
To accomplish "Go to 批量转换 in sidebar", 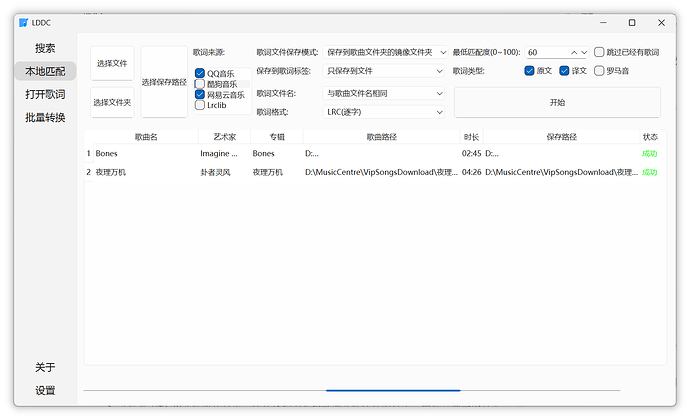I will click(x=45, y=118).
